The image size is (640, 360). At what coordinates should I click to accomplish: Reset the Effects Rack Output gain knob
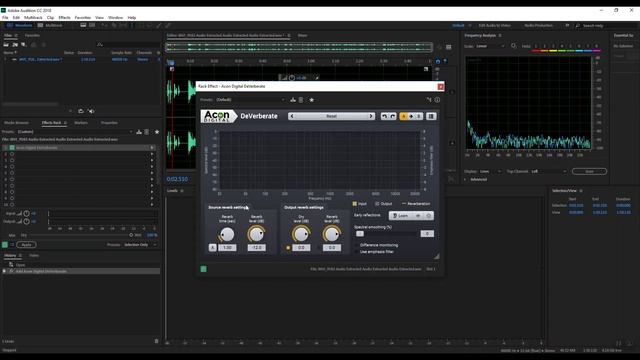27,221
